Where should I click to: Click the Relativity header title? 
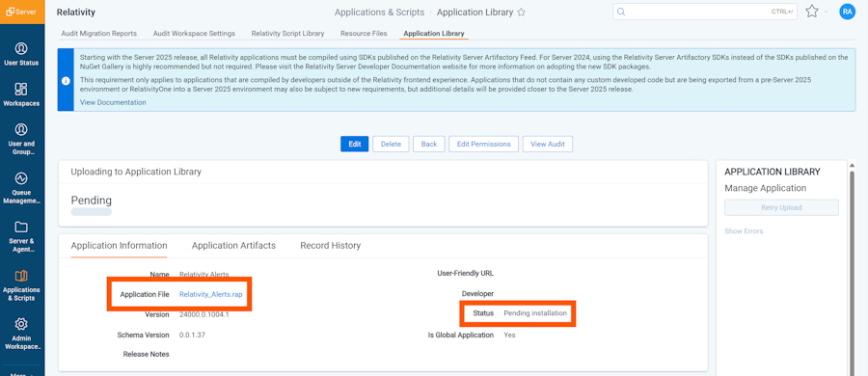(x=76, y=12)
